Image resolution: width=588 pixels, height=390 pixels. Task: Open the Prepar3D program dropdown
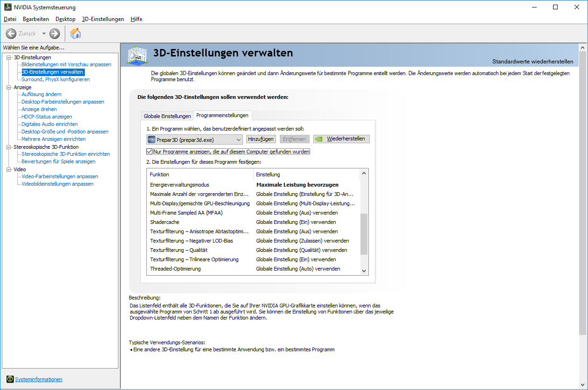pyautogui.click(x=195, y=139)
